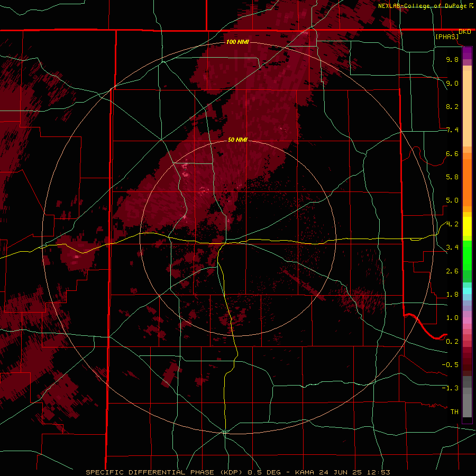Click the 0.2 value on color scale
Image resolution: width=476 pixels, height=476 pixels.
[x=452, y=342]
